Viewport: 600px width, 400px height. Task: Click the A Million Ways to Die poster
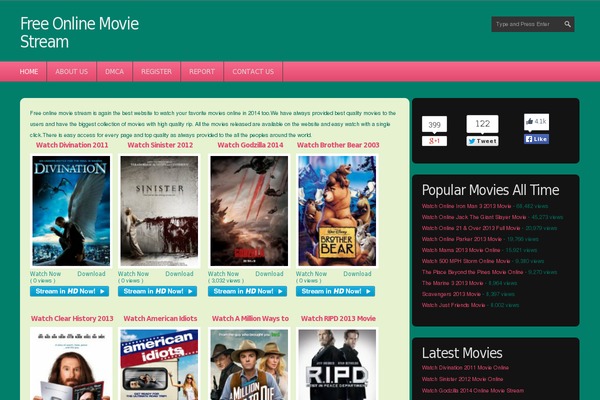click(x=249, y=364)
